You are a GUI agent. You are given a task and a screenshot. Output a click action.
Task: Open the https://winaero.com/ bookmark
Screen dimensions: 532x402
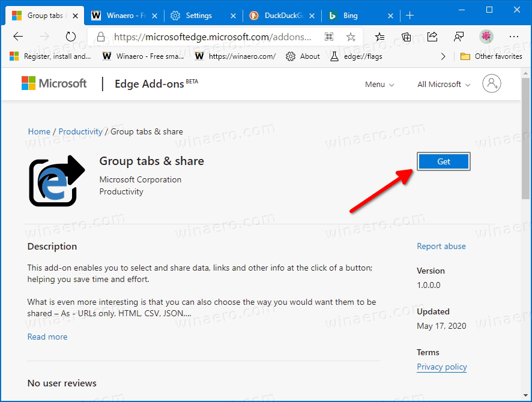[x=235, y=56]
